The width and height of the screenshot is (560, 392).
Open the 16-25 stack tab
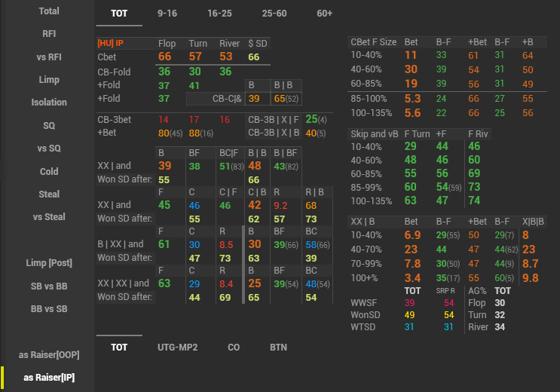click(220, 14)
